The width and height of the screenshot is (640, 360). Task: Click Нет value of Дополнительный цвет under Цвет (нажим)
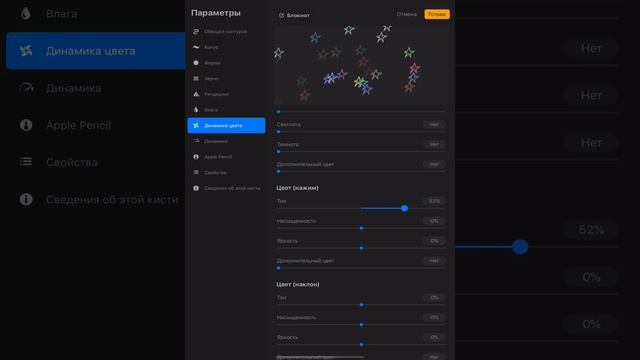(434, 261)
